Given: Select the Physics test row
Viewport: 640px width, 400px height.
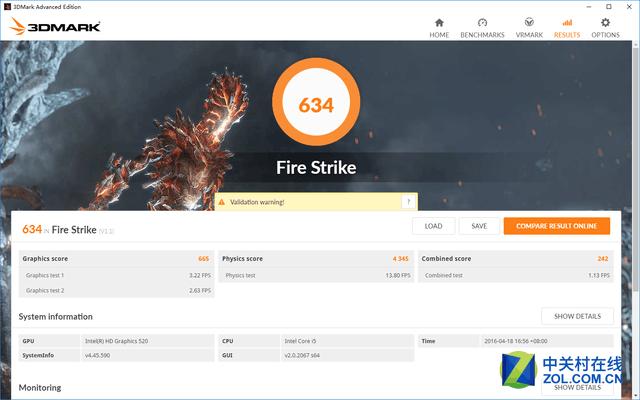Looking at the screenshot, I should tap(316, 276).
